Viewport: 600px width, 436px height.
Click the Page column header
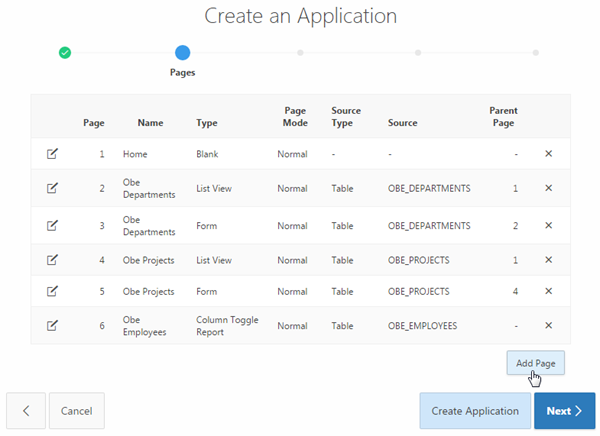94,123
